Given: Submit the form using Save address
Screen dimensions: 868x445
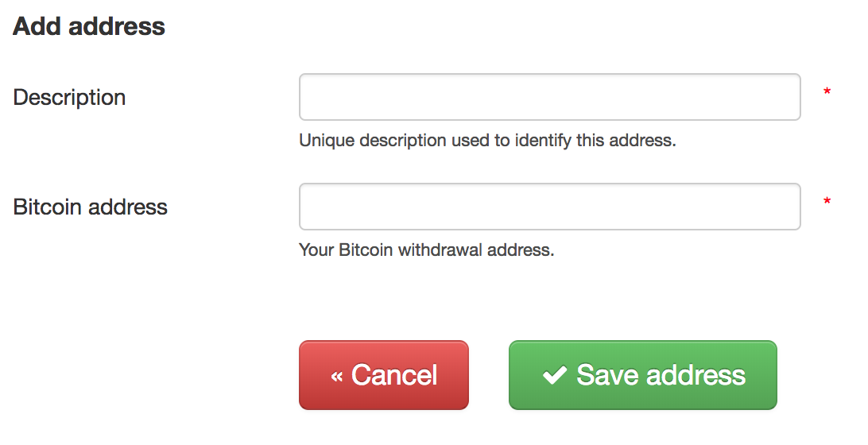Looking at the screenshot, I should click(642, 375).
